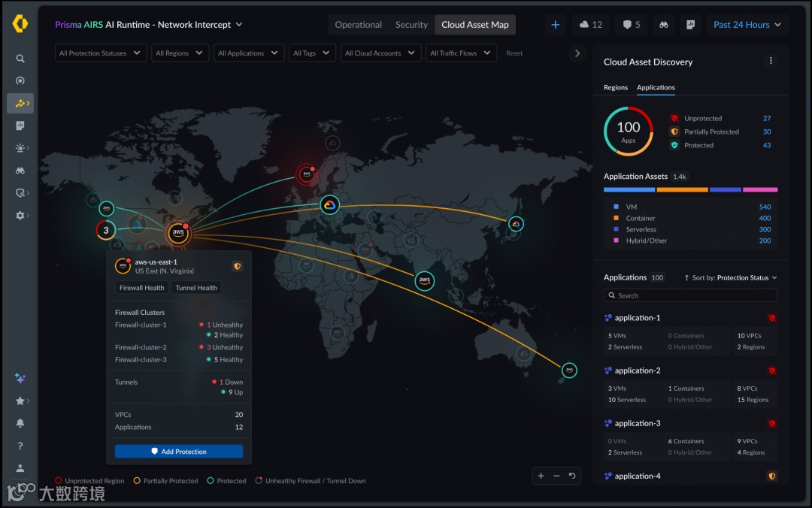Select the Cloud Asset Map tab
This screenshot has height=508, width=812.
pos(475,24)
